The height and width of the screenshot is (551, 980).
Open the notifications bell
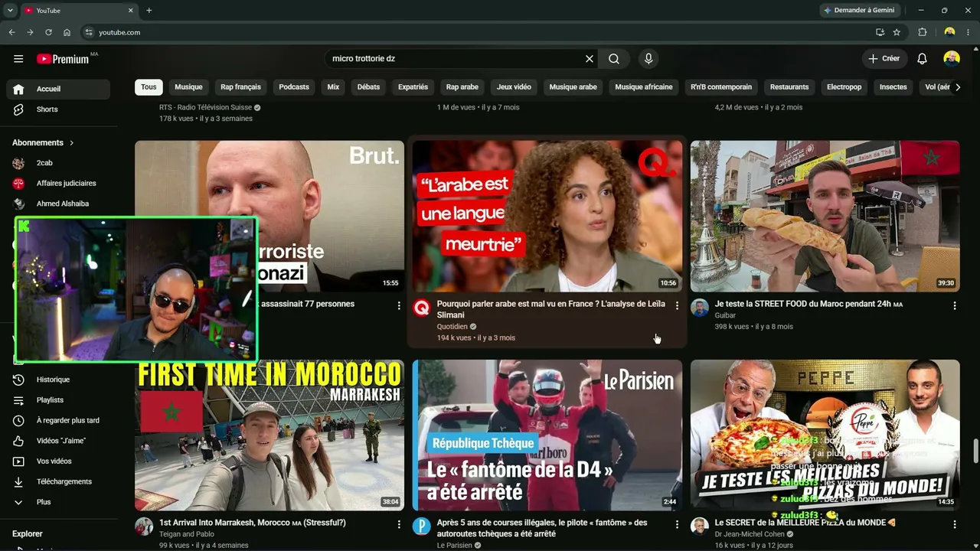coord(923,59)
